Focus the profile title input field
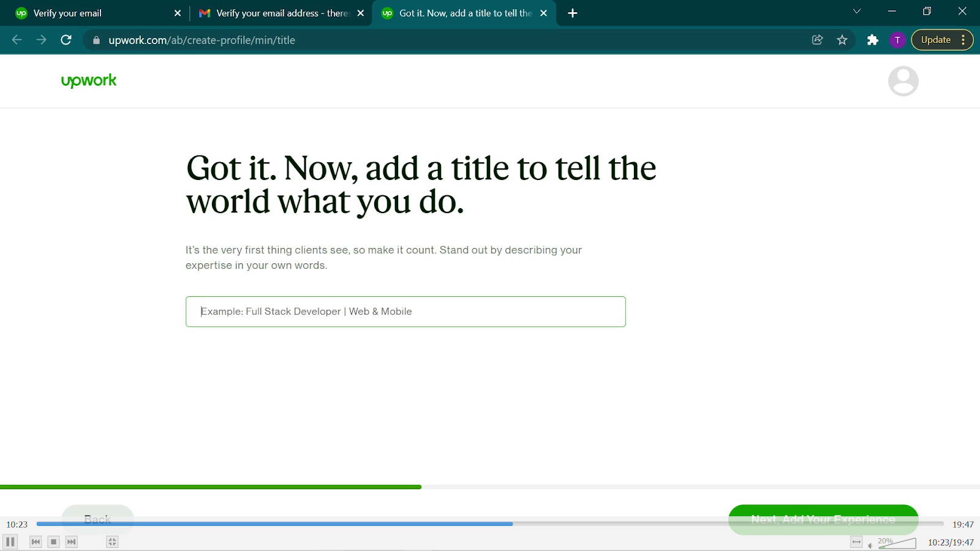Viewport: 980px width, 551px height. click(405, 312)
